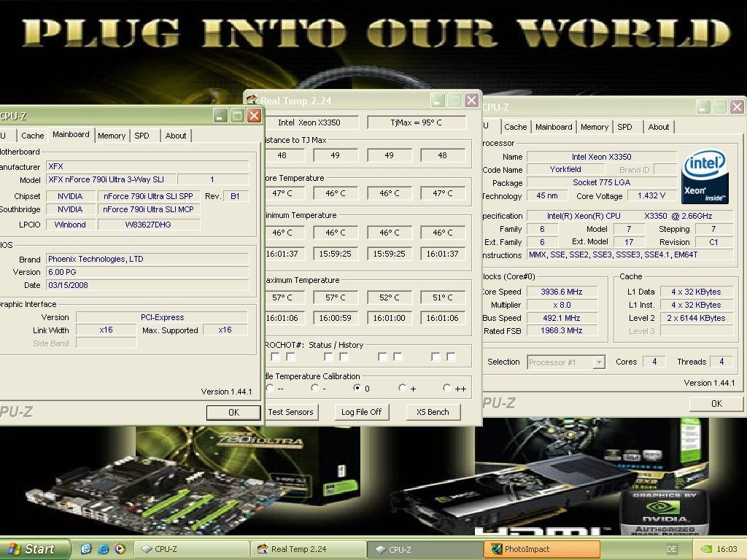Tick the PROCHOT Status checkbox for the first core
Image resolution: width=747 pixels, height=560 pixels.
coord(275,356)
